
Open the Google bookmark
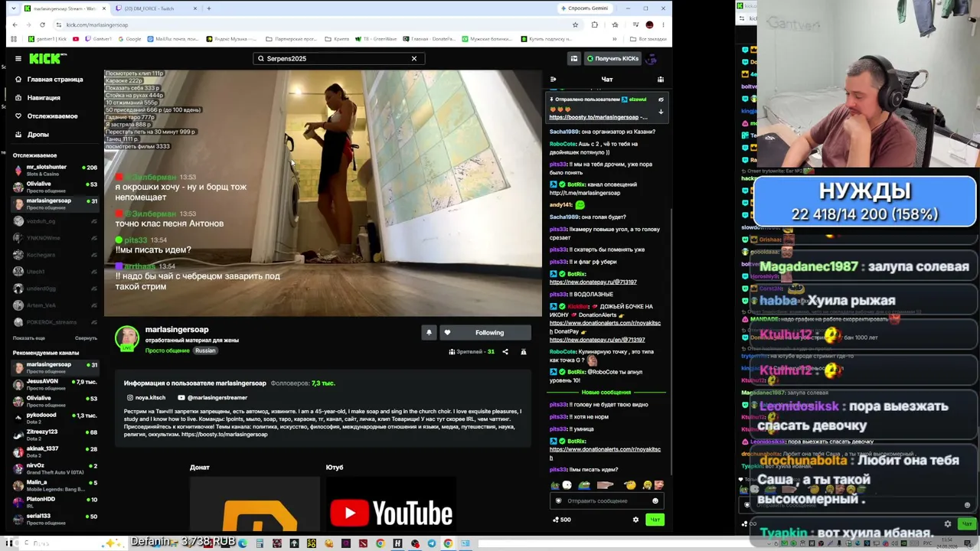click(x=129, y=39)
